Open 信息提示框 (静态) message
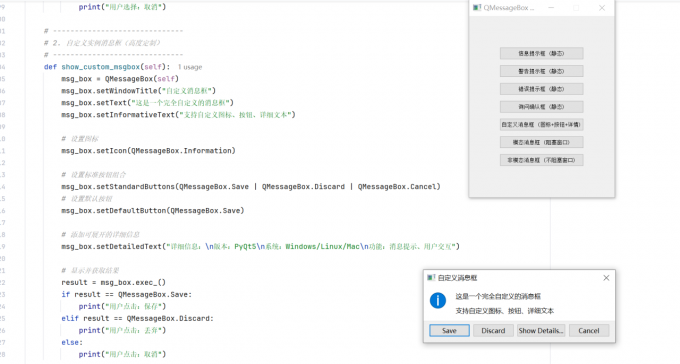 [541, 53]
